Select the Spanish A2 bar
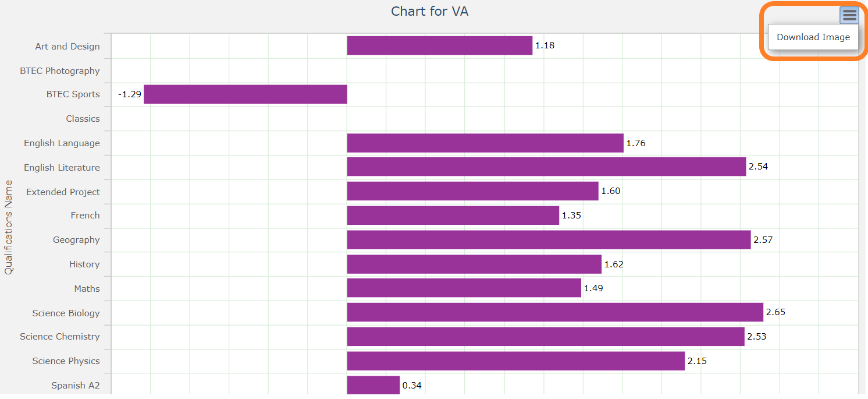 (372, 385)
